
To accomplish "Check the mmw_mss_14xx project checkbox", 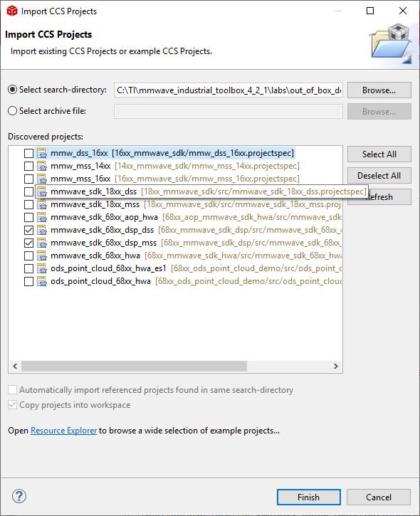I will pos(28,166).
